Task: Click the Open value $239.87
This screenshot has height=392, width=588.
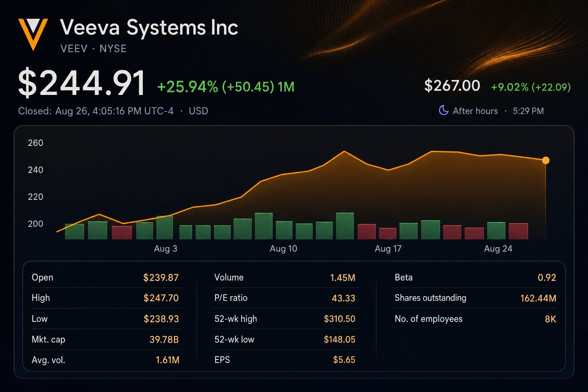Action: pos(161,278)
